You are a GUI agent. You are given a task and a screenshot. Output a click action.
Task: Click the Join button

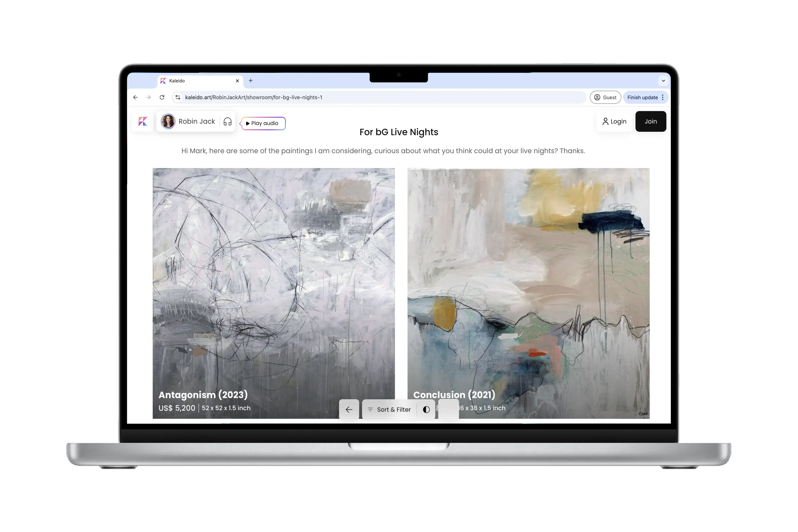651,121
